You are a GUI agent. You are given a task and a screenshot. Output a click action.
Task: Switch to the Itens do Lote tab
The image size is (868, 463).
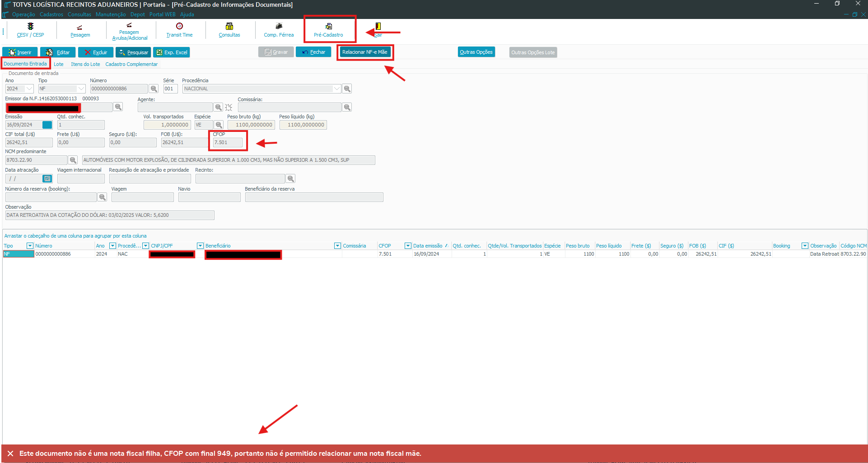point(85,64)
